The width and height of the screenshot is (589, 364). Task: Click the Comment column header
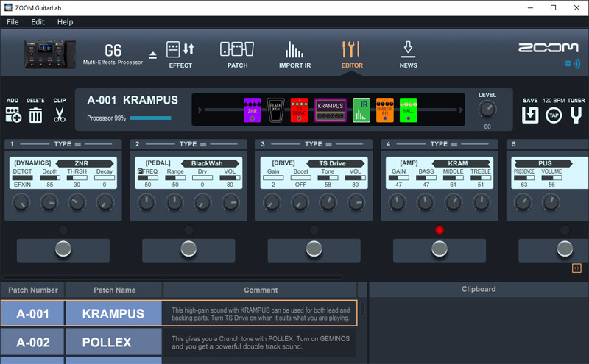(261, 290)
